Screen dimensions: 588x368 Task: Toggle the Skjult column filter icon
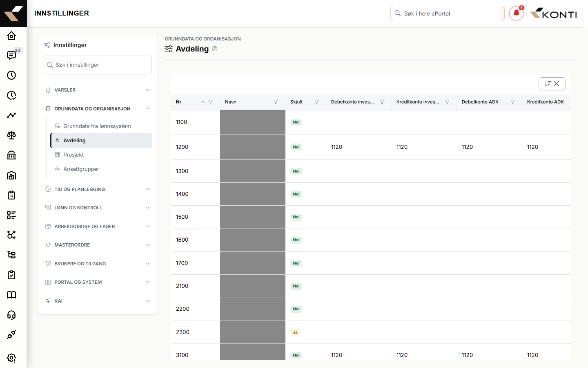point(316,102)
